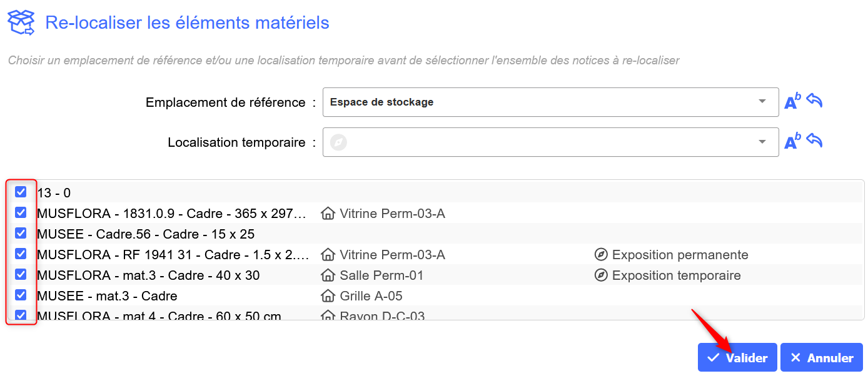
Task: Click the Salle Perm-01 location entry
Action: pos(381,275)
